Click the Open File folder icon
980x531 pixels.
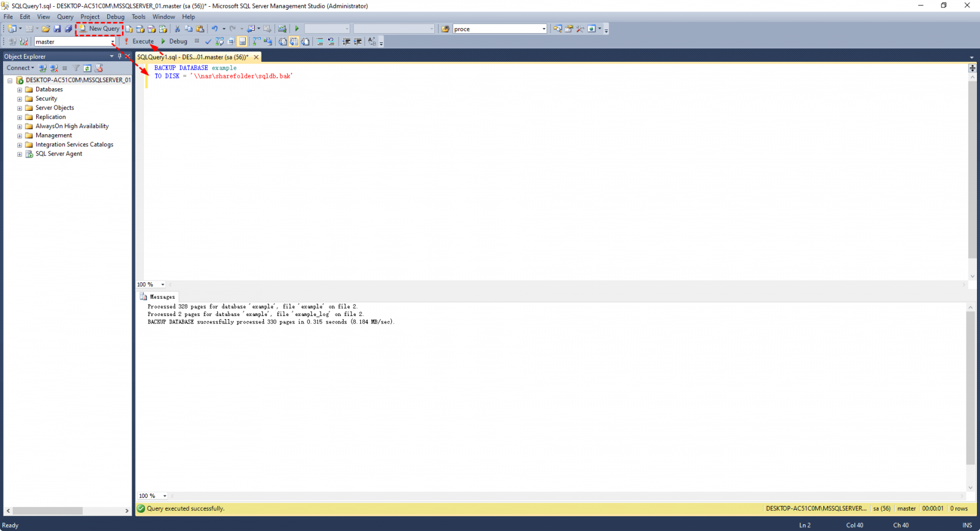(x=45, y=29)
